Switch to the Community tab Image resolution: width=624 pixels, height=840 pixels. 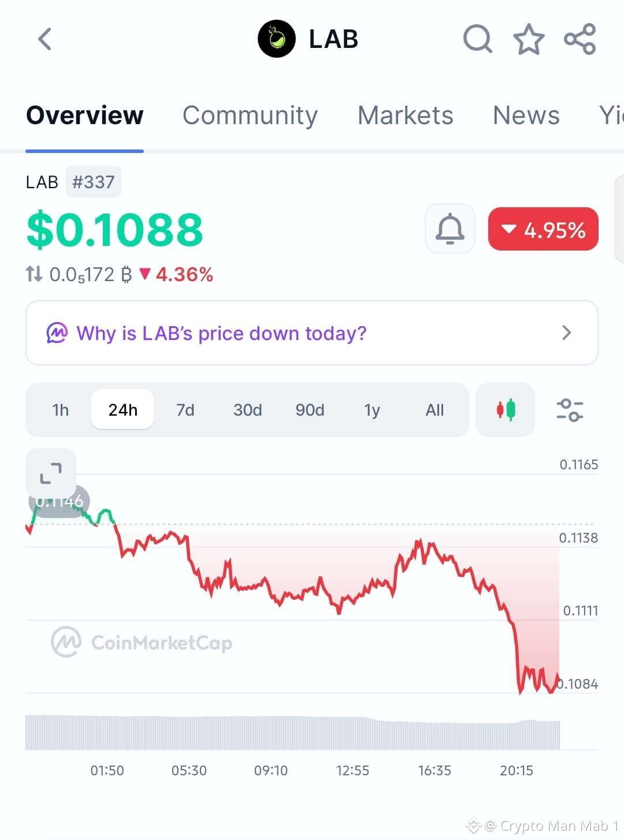click(250, 115)
